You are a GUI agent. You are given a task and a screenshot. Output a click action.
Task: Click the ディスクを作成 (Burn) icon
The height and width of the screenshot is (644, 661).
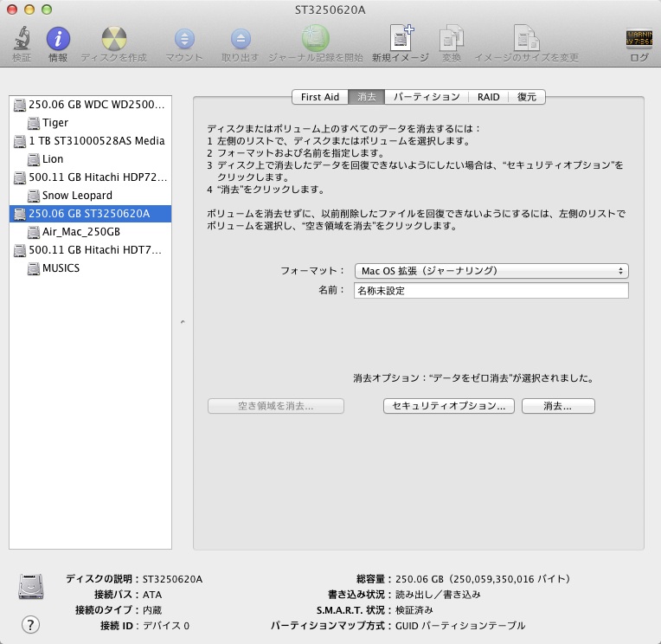point(113,40)
